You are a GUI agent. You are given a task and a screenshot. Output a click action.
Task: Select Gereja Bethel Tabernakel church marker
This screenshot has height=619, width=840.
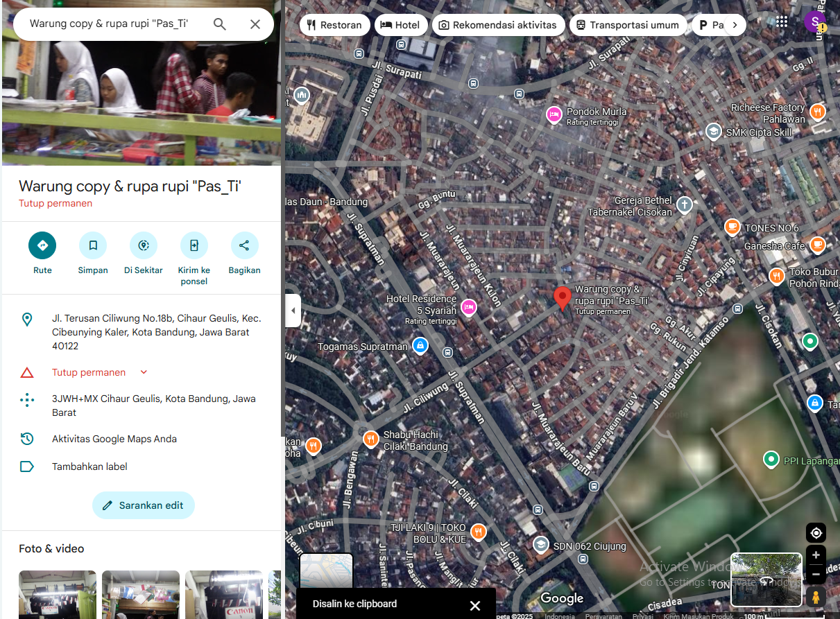click(x=685, y=204)
